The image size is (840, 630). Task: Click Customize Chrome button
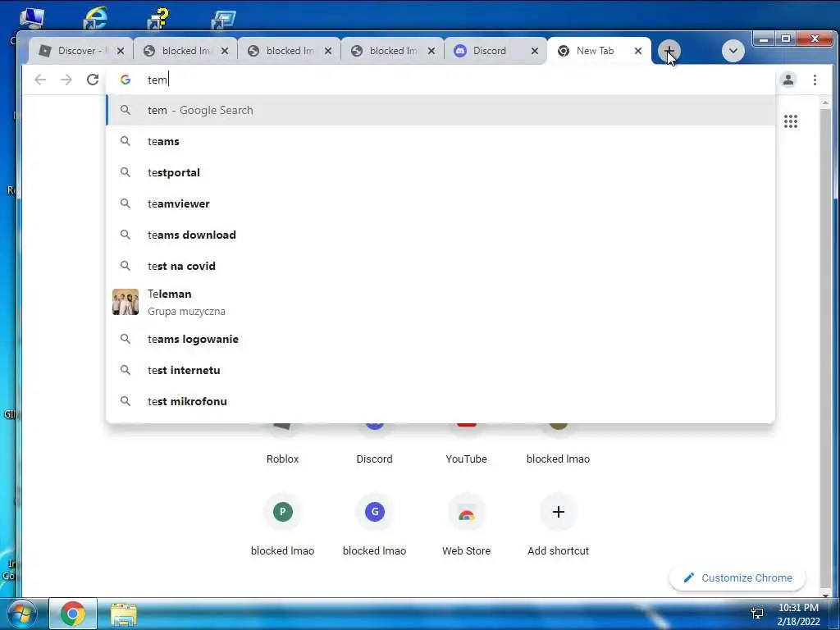pos(737,578)
